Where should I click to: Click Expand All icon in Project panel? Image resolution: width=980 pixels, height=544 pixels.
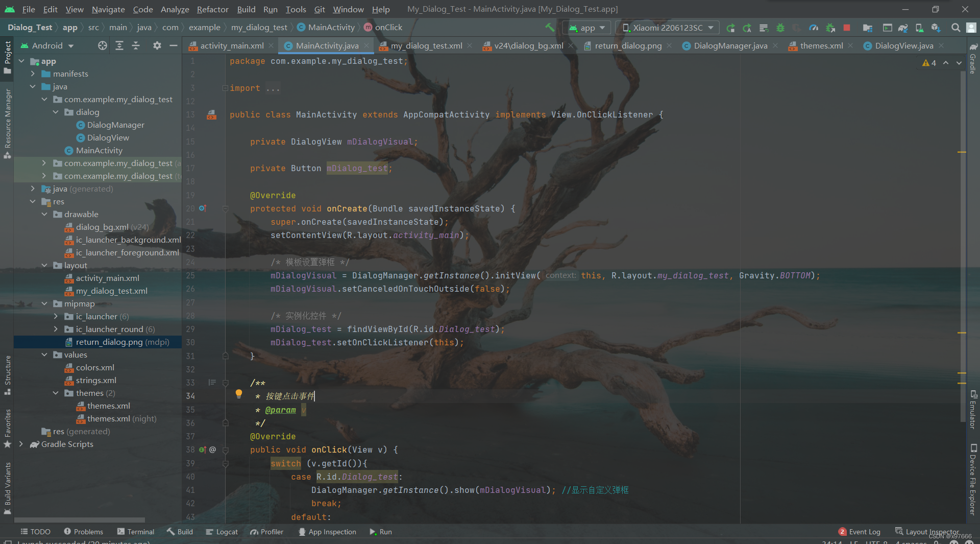(119, 45)
